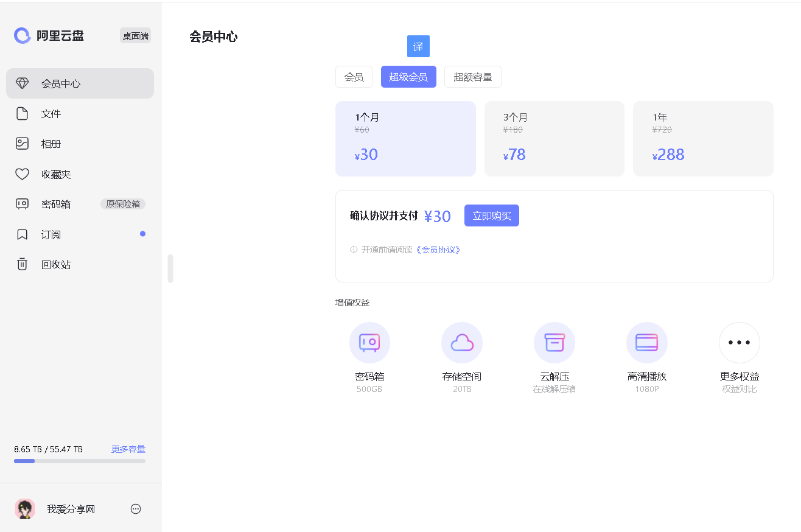Screen dimensions: 801x532
Task: Click the Aliyun Drive logo icon
Action: coord(23,35)
